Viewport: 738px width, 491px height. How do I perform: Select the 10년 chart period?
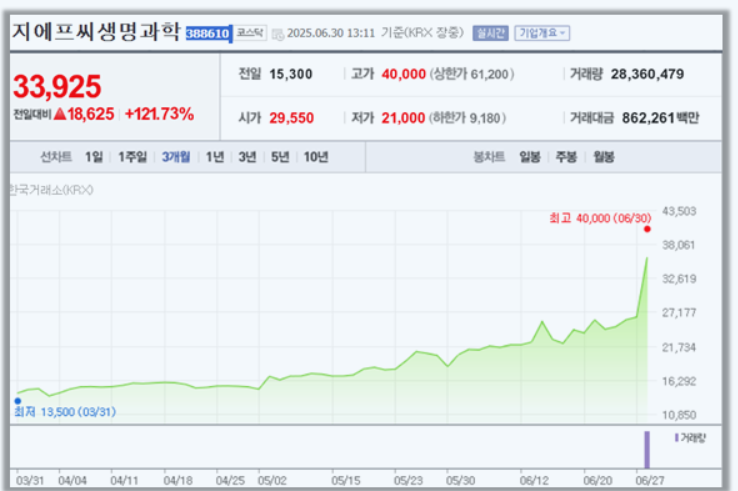(316, 157)
